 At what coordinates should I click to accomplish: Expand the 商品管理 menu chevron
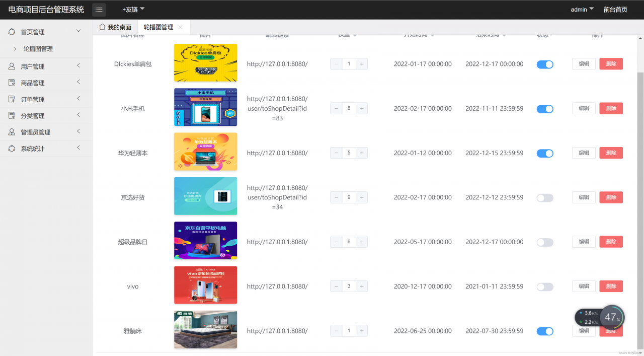coord(78,82)
